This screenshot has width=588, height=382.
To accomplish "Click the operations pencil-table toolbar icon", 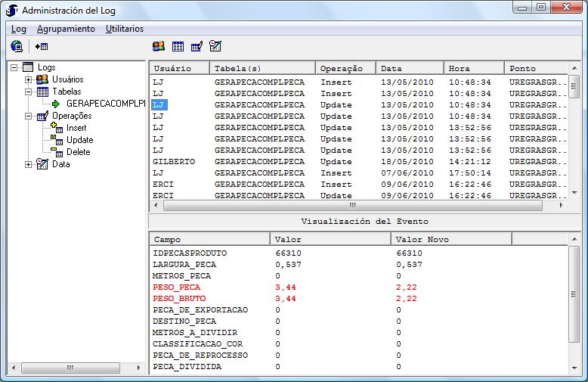I will click(x=197, y=46).
